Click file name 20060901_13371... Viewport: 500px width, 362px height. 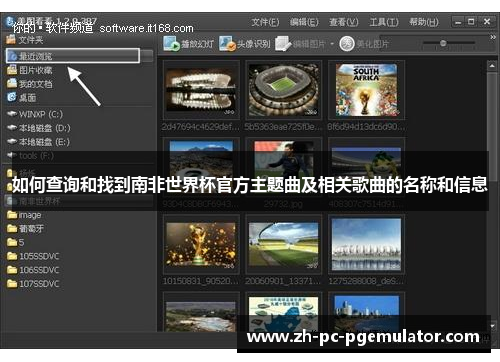pos(283,281)
